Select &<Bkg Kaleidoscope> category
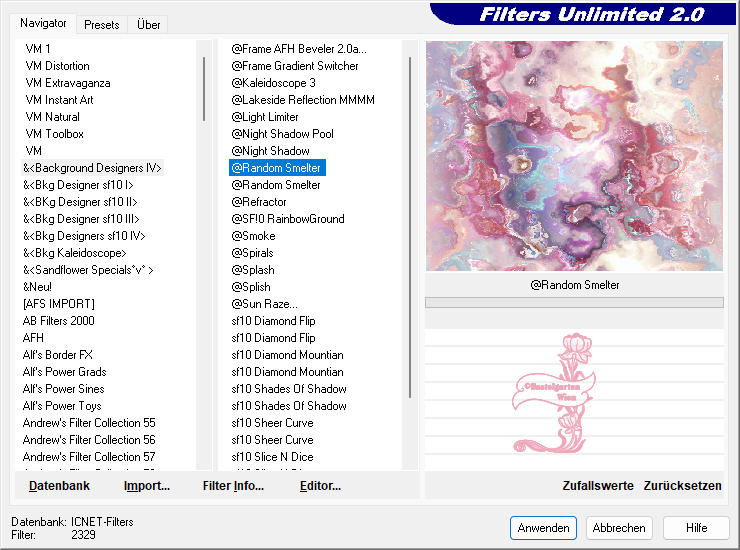The image size is (740, 550). coord(75,253)
